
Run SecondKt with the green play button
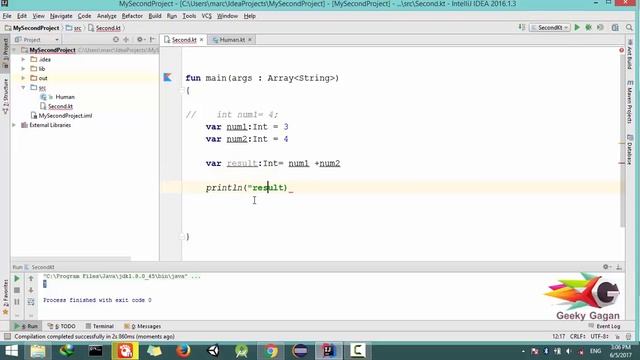577,27
